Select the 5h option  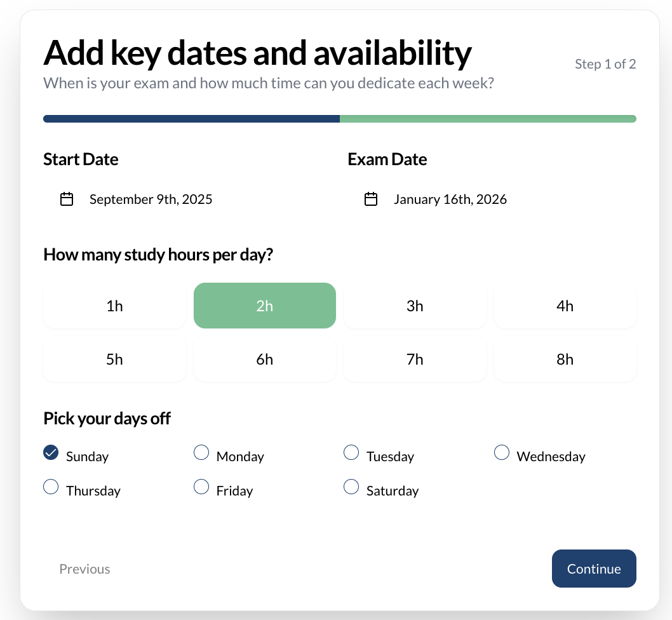[x=114, y=360]
